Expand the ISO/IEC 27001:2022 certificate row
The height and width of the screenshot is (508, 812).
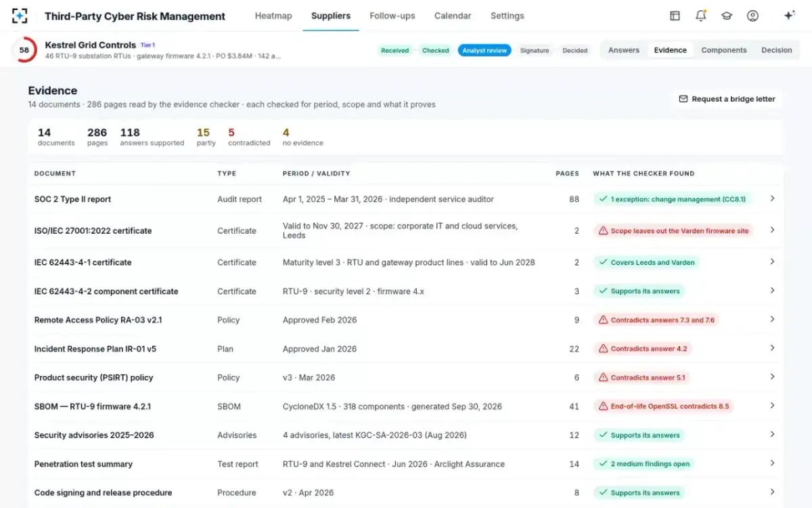point(772,230)
